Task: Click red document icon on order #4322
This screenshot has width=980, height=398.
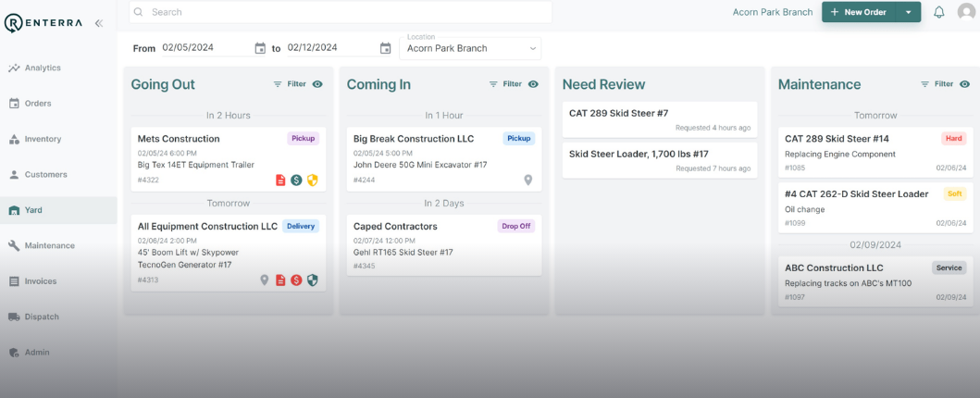Action: pos(280,180)
